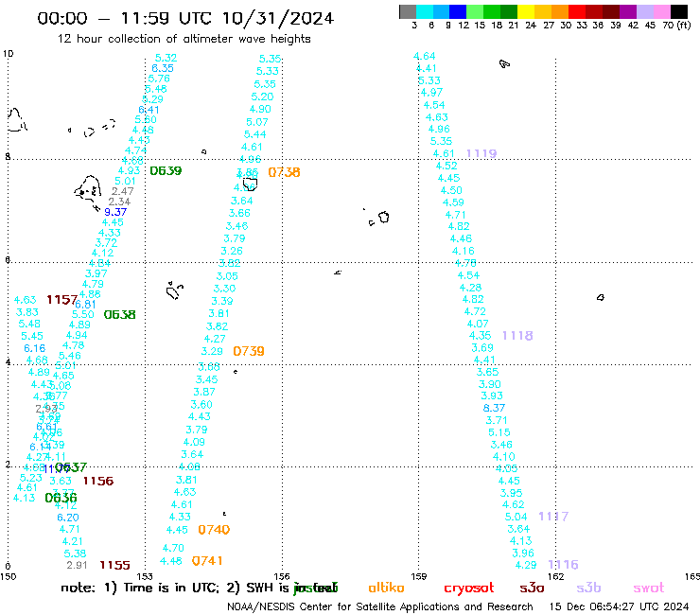This screenshot has width=700, height=615.
Task: Click the wave height value '6.35'
Action: pyautogui.click(x=163, y=68)
